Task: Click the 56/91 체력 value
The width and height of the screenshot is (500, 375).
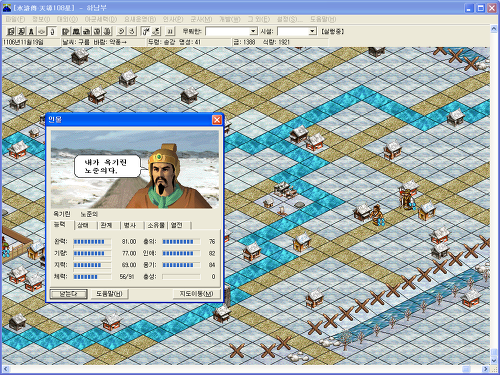Action: (x=127, y=277)
